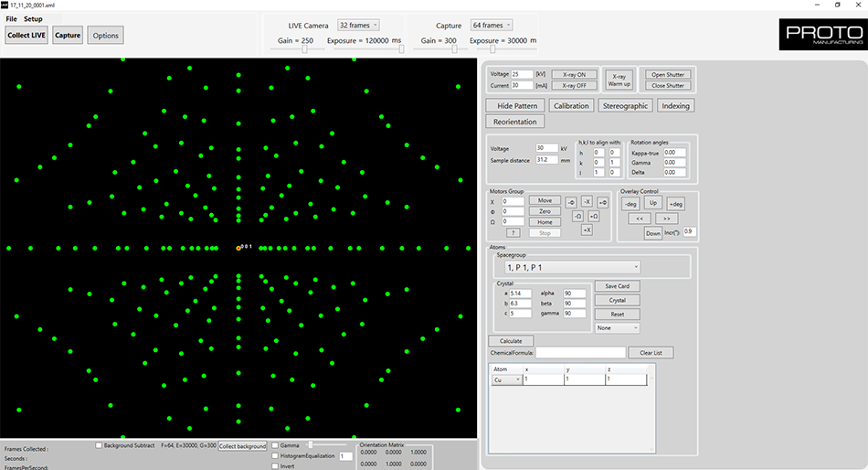Open the Indexing panel

[x=675, y=106]
